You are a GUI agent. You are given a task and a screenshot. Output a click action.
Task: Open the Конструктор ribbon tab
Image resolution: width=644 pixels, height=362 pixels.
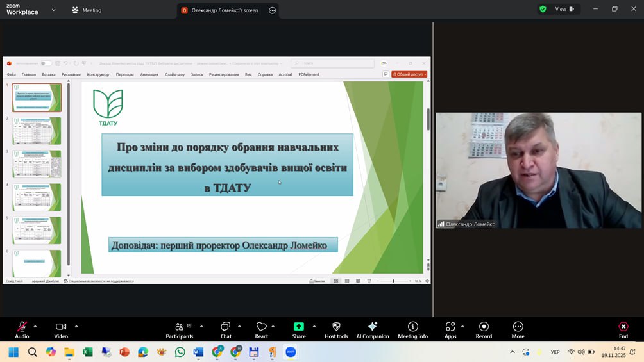[x=97, y=74]
